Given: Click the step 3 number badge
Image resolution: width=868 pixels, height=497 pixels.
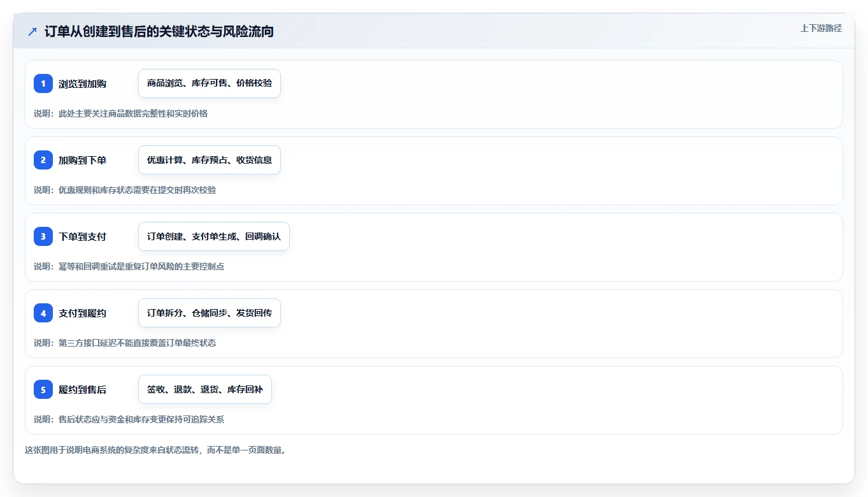Looking at the screenshot, I should coord(43,236).
